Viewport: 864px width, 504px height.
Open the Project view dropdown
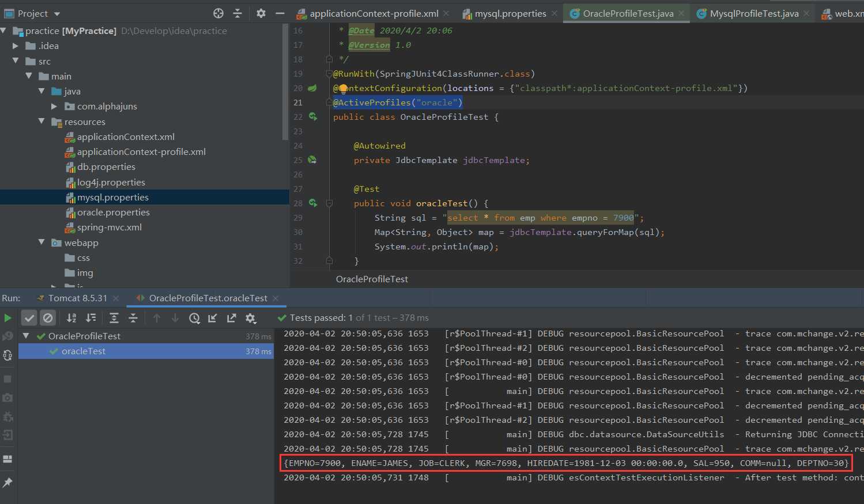coord(56,14)
